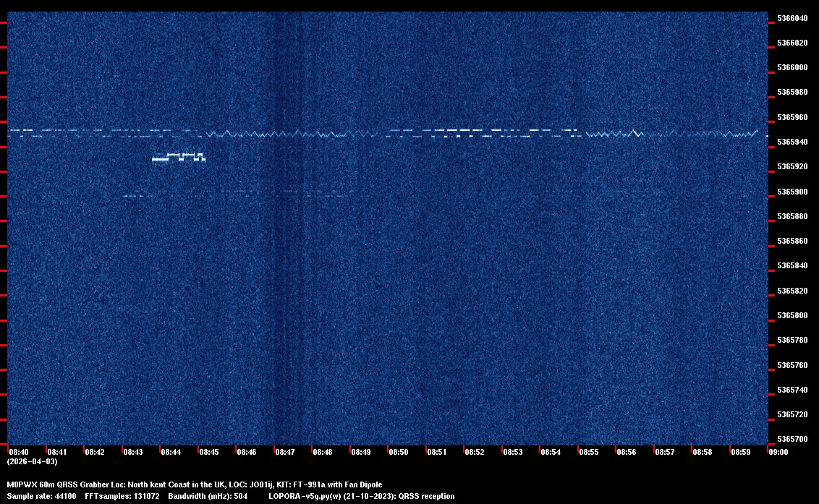Click the 5365700 frequency label
This screenshot has width=819, height=504.
tap(792, 439)
